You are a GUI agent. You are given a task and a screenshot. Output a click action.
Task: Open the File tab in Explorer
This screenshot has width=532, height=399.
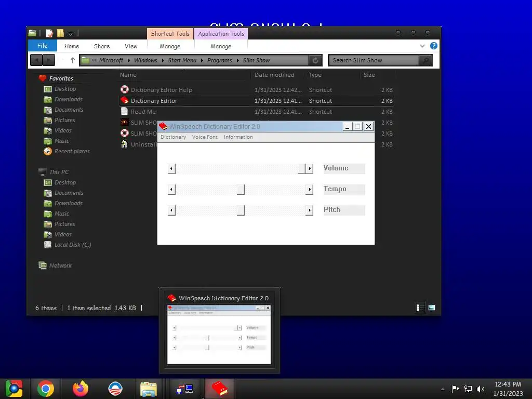42,46
